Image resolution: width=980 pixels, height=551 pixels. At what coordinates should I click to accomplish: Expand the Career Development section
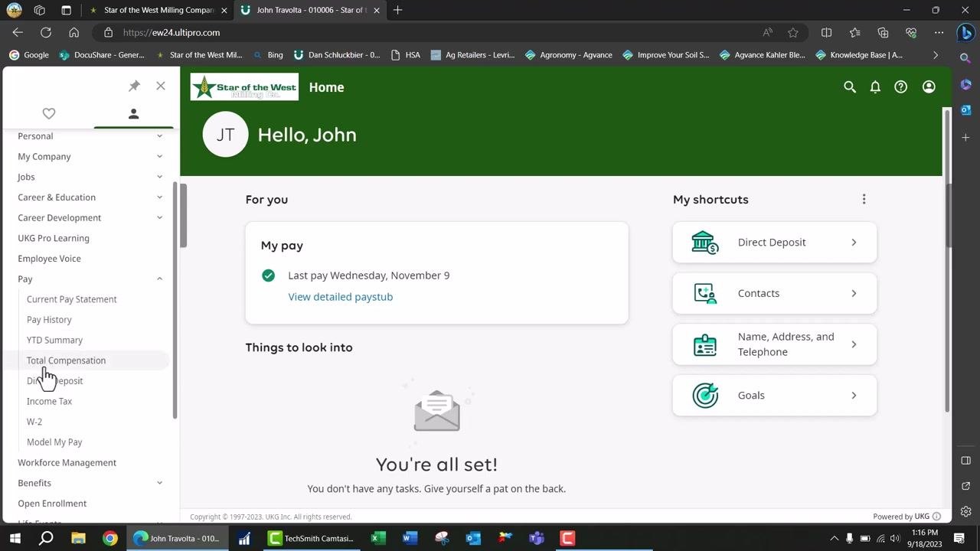point(90,218)
